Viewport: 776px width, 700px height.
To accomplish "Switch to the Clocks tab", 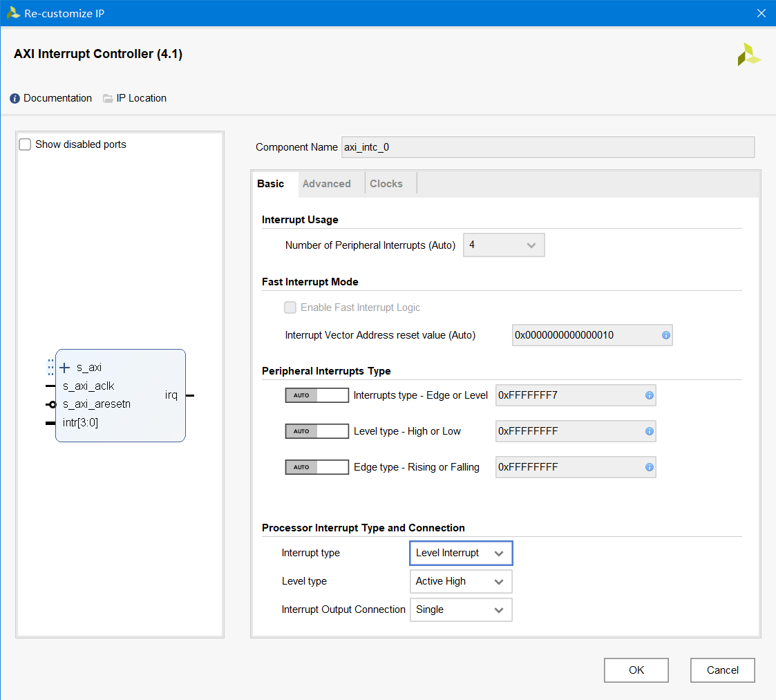I will point(386,184).
